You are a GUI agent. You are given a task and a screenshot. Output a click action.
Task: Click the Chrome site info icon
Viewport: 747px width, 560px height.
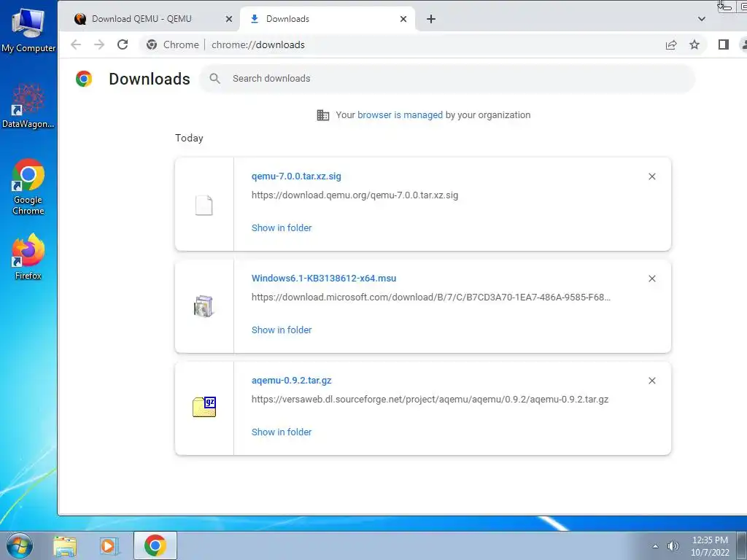coord(152,44)
